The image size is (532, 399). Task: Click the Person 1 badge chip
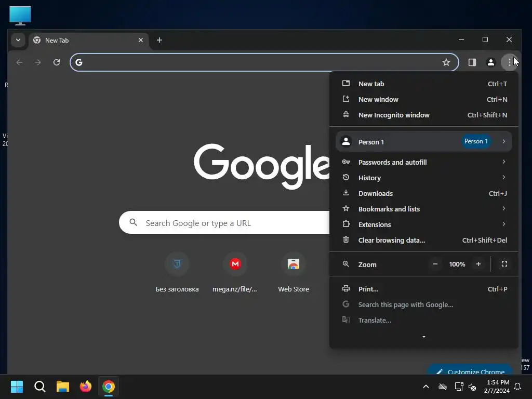(x=476, y=141)
